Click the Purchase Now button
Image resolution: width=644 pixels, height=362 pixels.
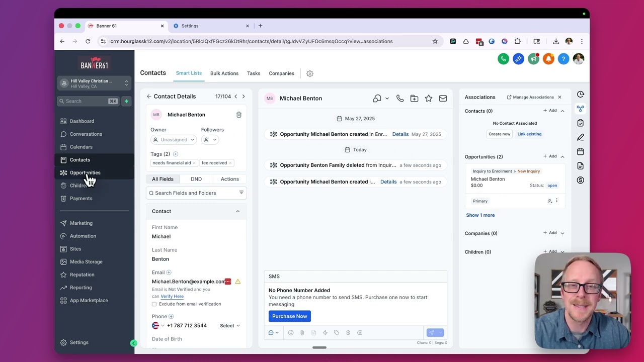[289, 316]
